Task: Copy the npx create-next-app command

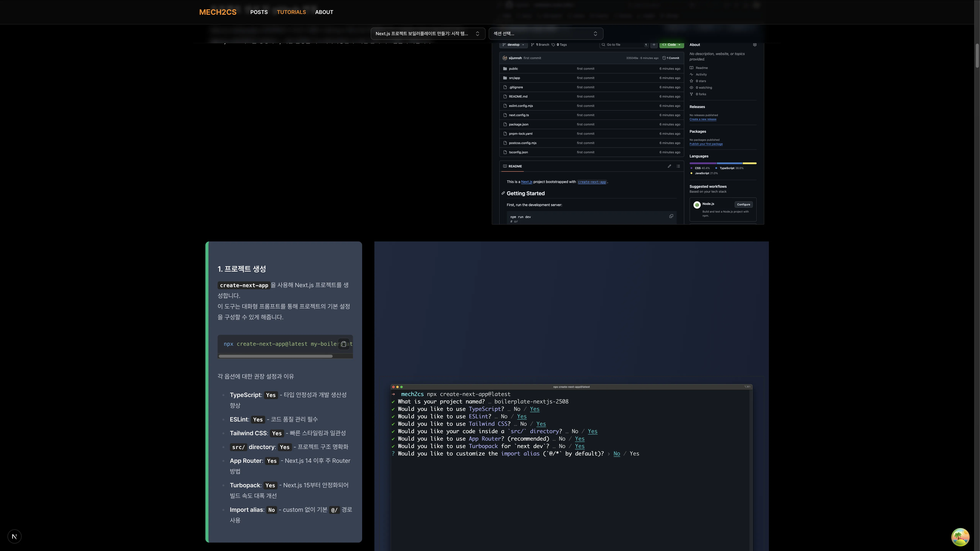Action: tap(344, 344)
